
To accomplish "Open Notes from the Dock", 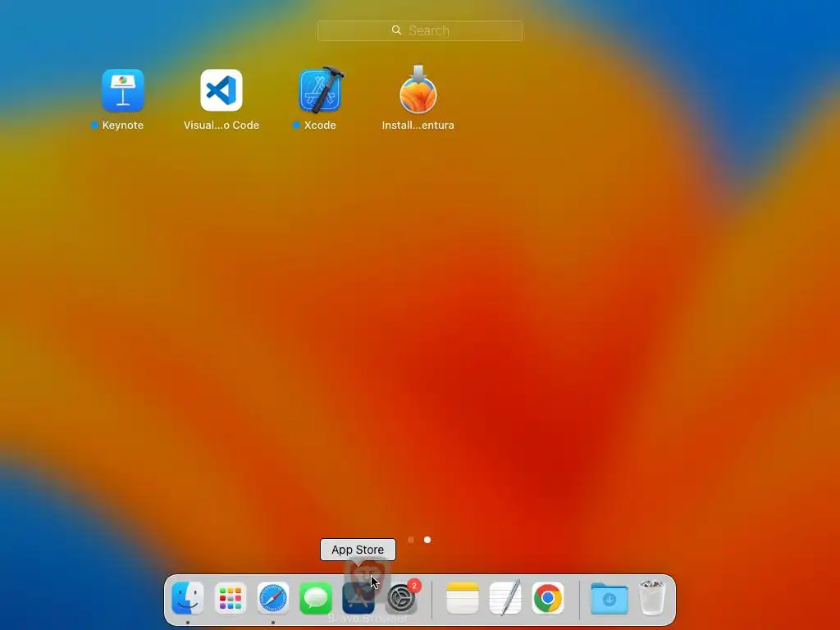I will [463, 598].
